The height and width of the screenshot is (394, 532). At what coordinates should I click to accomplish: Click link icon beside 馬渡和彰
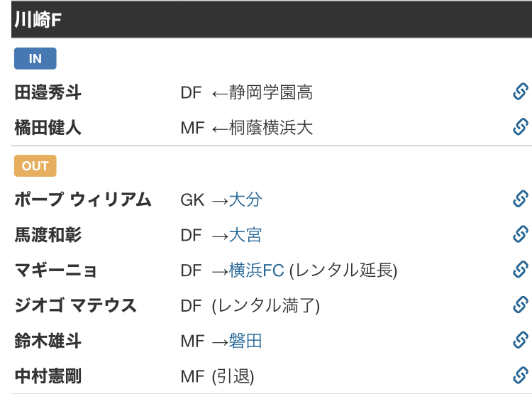pos(521,234)
